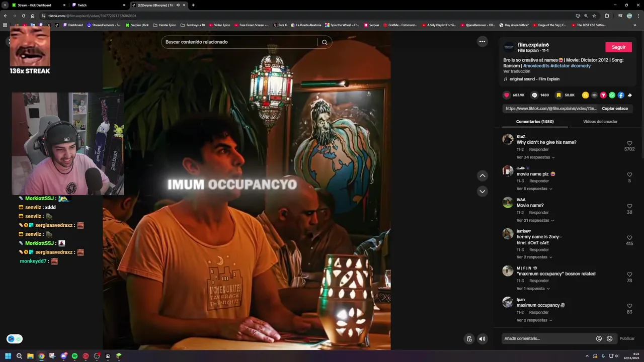Open the three-dot video options menu
The image size is (644, 362).
pos(482,42)
